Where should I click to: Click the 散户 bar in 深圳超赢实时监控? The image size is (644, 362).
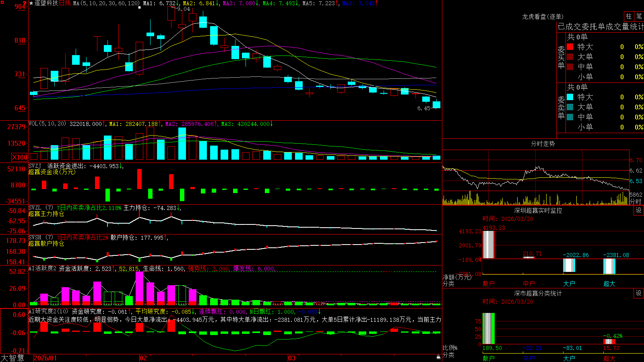click(488, 245)
